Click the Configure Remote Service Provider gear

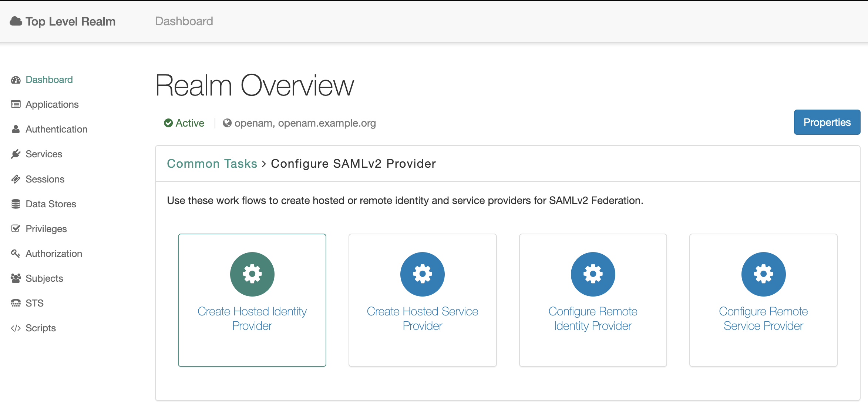pos(763,274)
